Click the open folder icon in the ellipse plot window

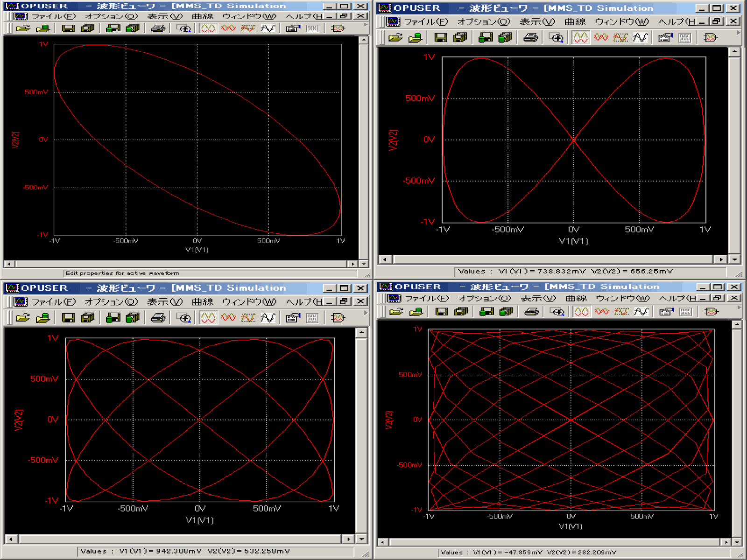(x=23, y=28)
